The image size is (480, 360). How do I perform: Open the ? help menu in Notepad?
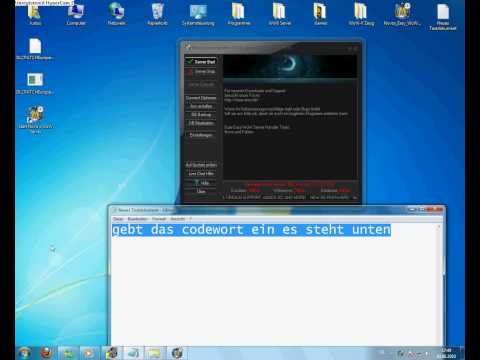point(191,219)
